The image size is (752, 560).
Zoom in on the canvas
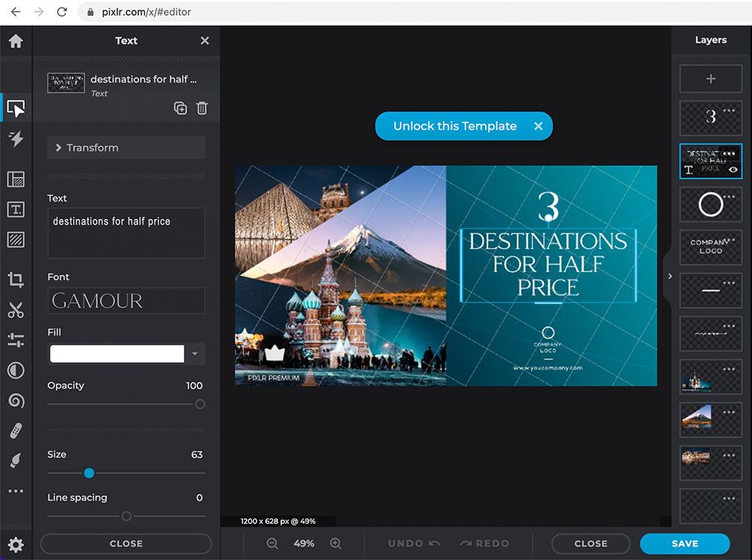[x=335, y=543]
